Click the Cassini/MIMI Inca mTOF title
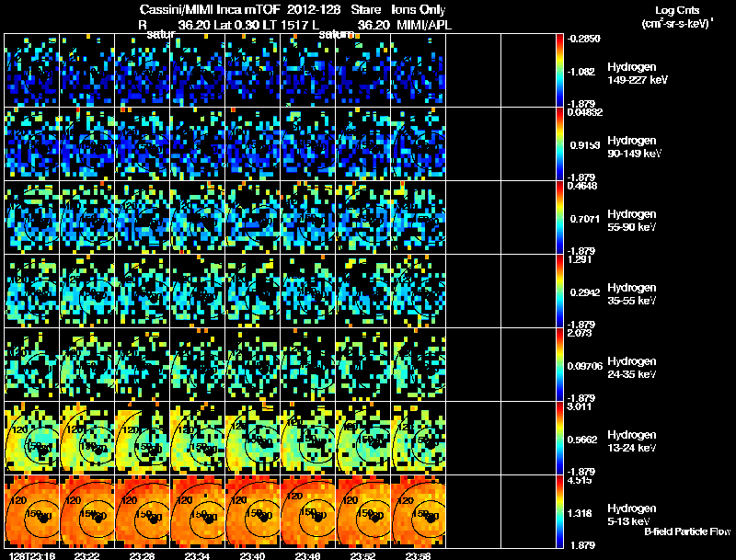The image size is (736, 560). point(210,10)
